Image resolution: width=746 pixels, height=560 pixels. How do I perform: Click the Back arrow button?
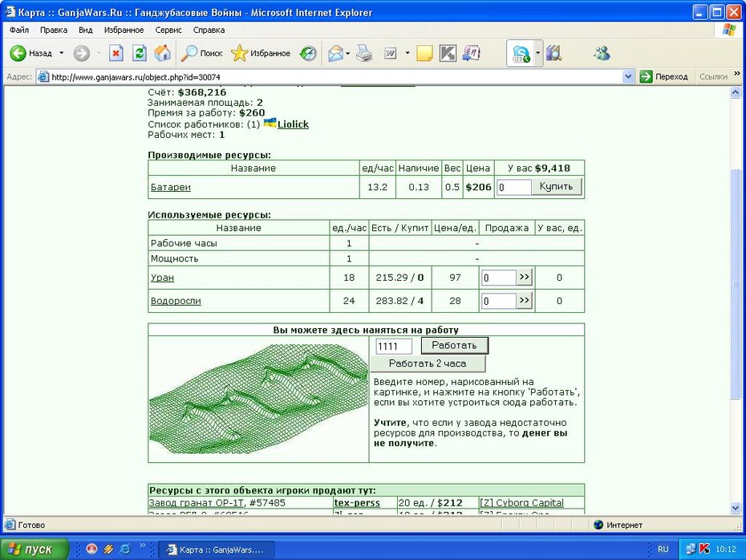coord(31,53)
